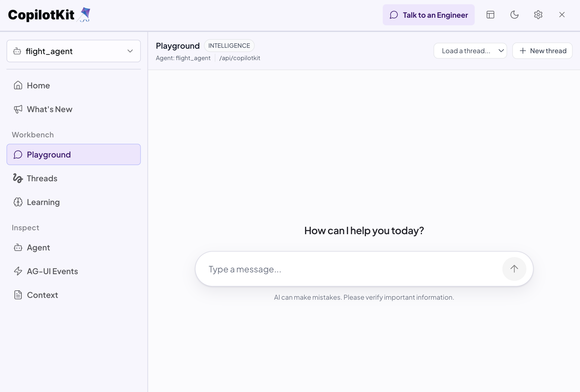This screenshot has width=580, height=392.
Task: View AG-UI Events
Action: coord(74,271)
